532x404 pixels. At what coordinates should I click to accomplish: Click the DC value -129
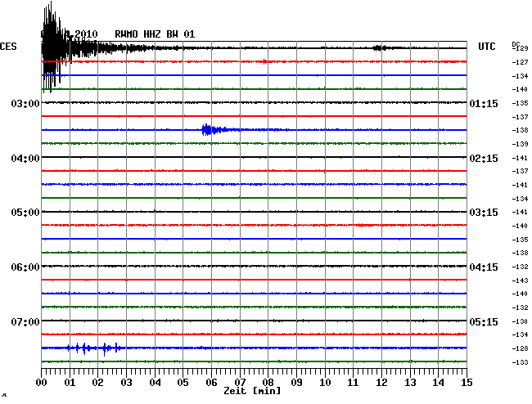tap(520, 48)
